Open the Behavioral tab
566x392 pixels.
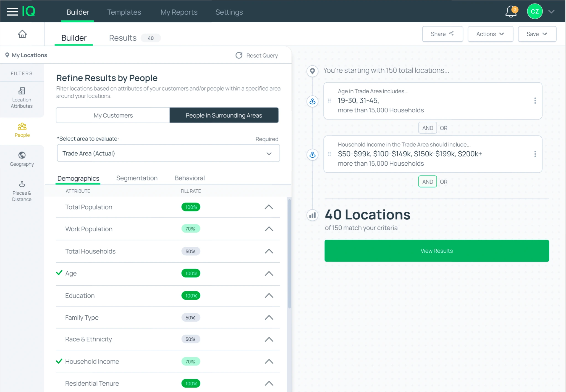tap(190, 178)
